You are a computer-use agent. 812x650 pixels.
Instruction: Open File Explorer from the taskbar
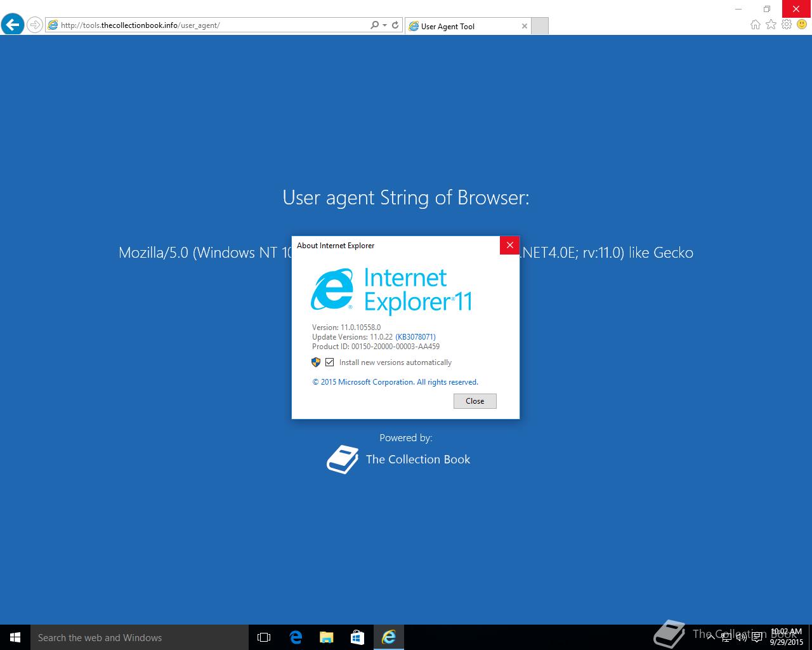(326, 637)
